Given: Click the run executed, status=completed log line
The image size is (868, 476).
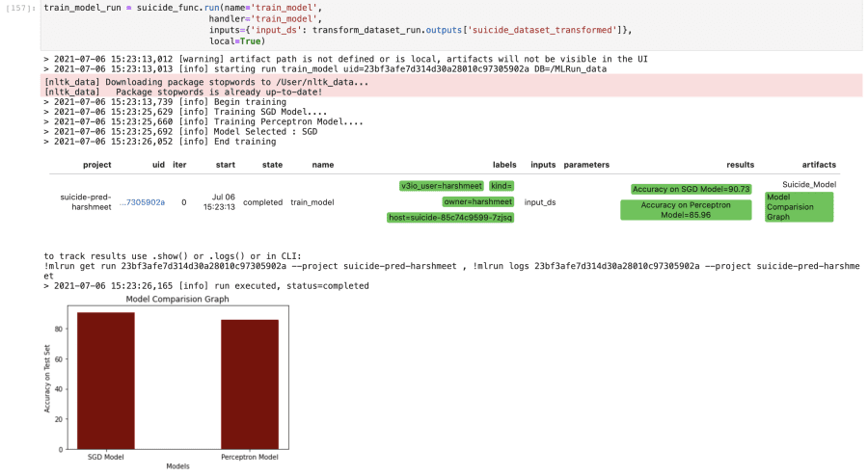Looking at the screenshot, I should (206, 286).
